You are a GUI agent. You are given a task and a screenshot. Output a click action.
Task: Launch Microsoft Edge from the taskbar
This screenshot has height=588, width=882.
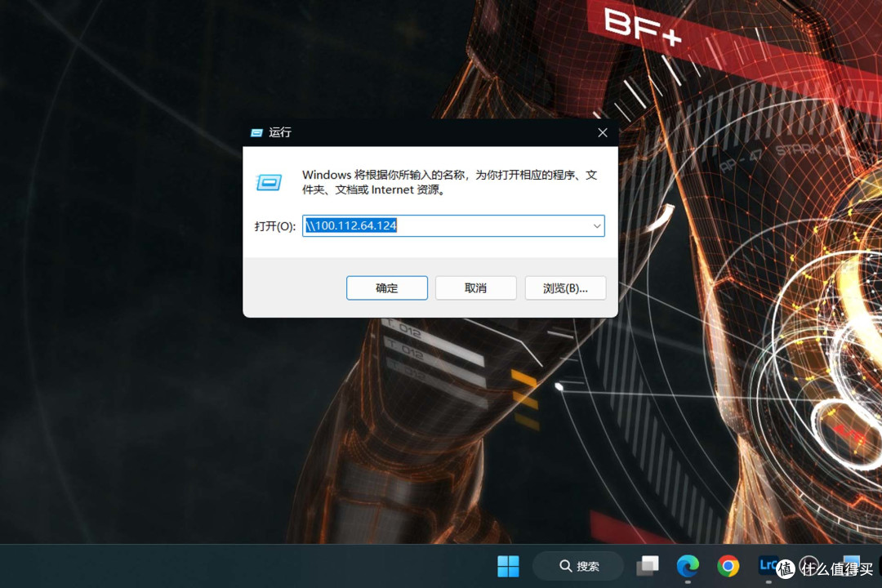(688, 566)
